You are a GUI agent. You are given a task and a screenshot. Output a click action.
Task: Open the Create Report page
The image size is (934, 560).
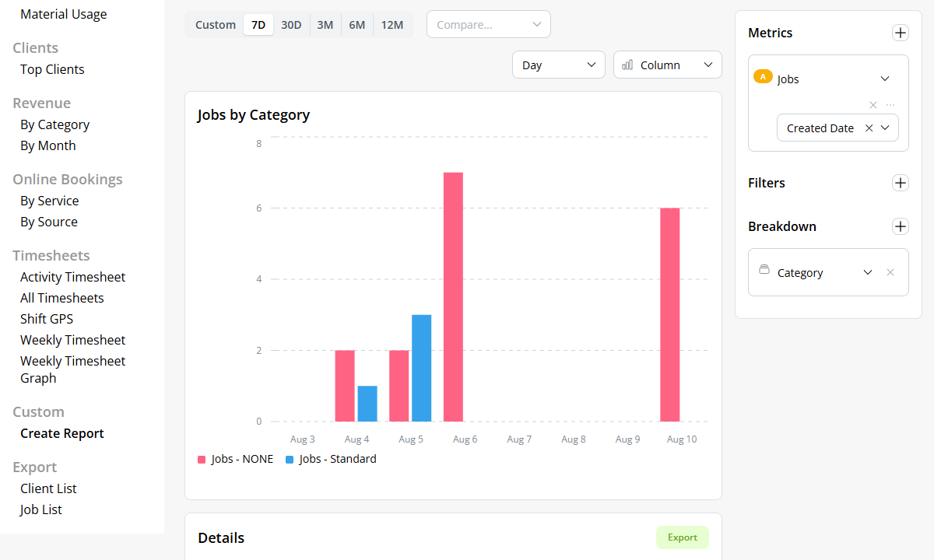pyautogui.click(x=62, y=433)
